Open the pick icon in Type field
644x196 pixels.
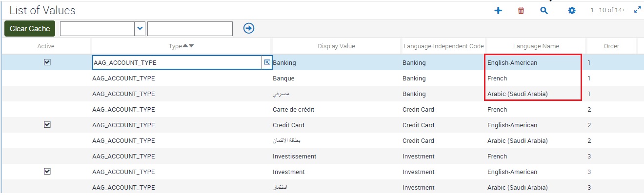(267, 62)
